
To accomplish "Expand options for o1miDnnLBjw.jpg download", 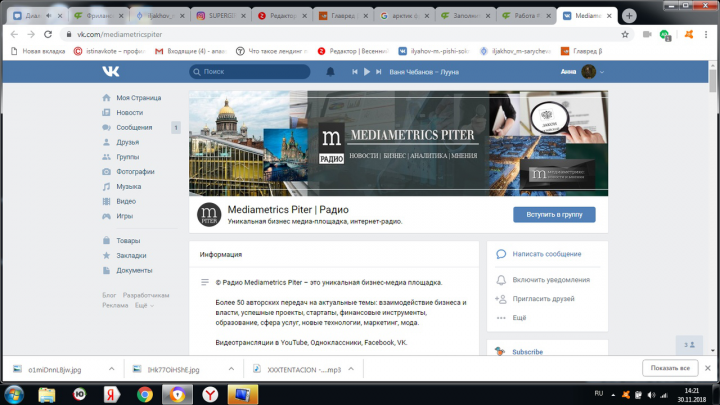I will click(112, 369).
